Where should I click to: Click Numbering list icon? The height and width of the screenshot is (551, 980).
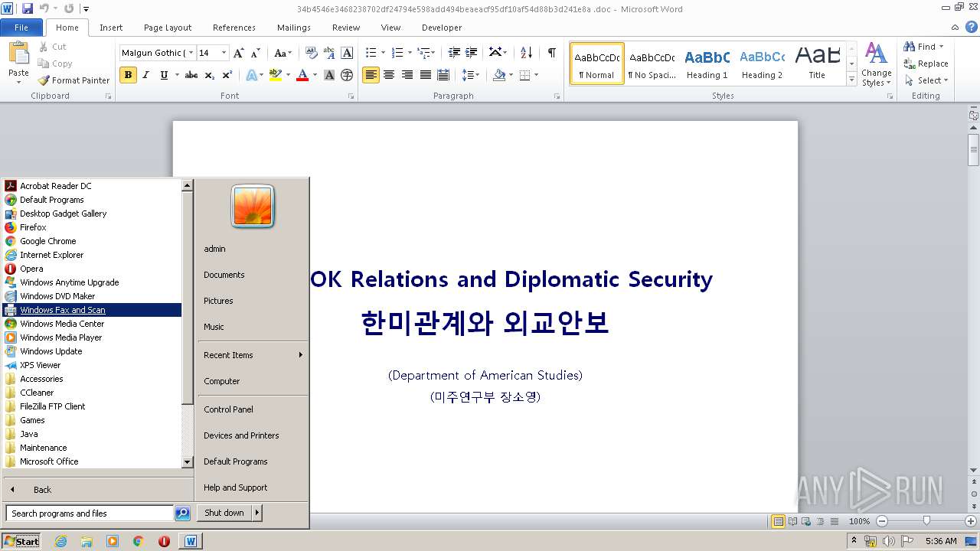(x=397, y=53)
